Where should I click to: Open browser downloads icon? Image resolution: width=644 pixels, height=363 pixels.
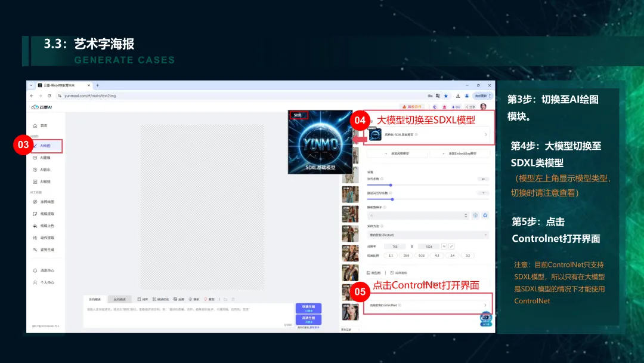(x=458, y=96)
